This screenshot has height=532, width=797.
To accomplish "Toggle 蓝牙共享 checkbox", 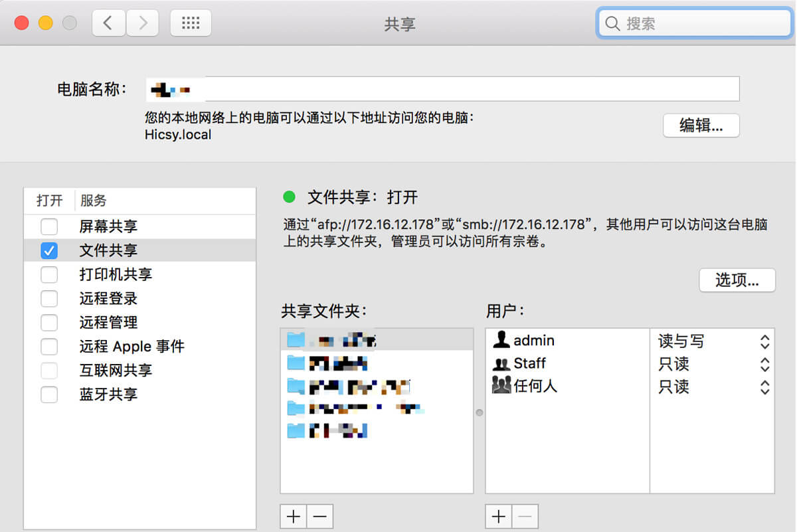I will coord(49,394).
